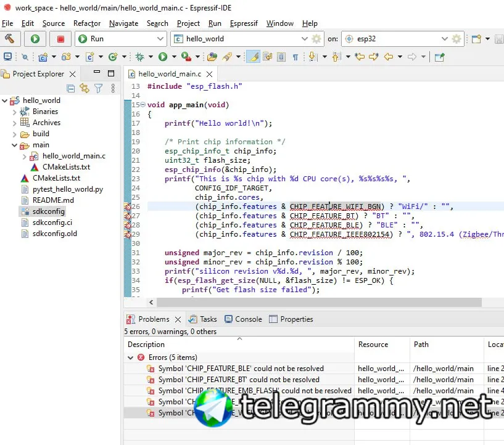Click the Build hammer icon
Image resolution: width=504 pixels, height=445 pixels.
point(10,39)
